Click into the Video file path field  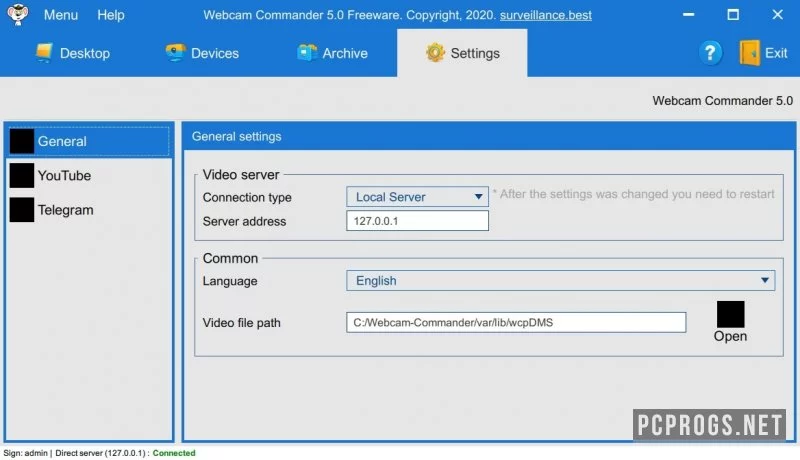pyautogui.click(x=516, y=322)
